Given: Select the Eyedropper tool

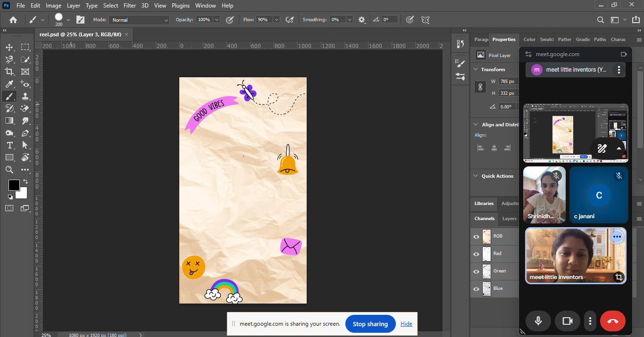Looking at the screenshot, I should click(9, 84).
